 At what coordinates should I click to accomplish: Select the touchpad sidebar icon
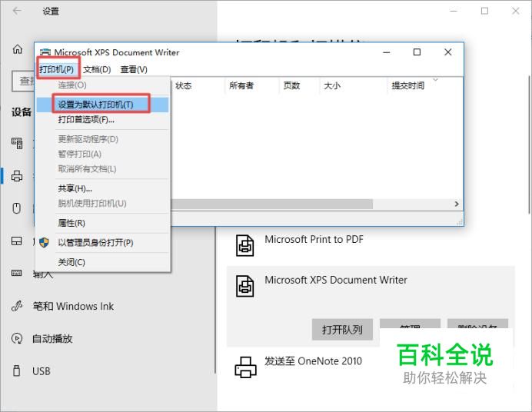(17, 241)
